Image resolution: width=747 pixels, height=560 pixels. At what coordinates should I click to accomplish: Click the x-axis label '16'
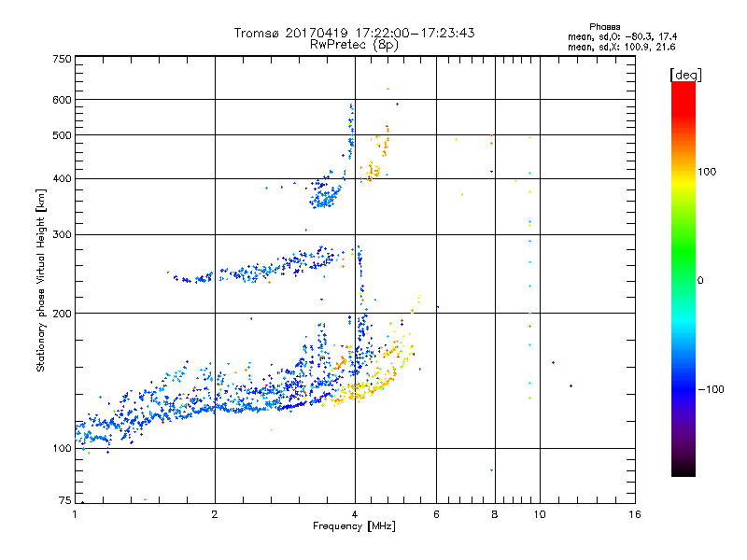635,514
